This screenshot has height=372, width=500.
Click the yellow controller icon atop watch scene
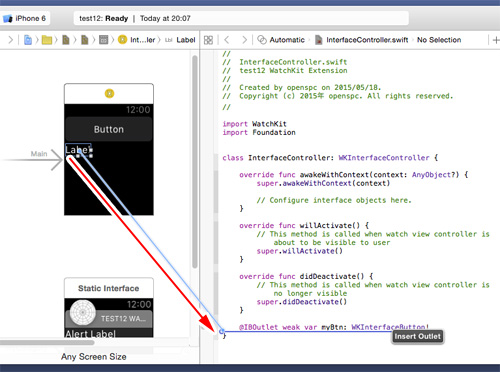click(x=109, y=93)
